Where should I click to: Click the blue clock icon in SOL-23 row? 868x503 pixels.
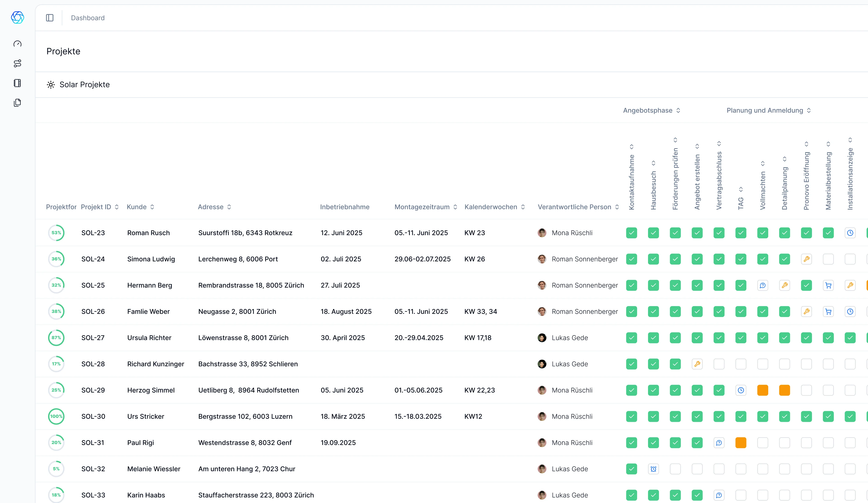click(x=851, y=232)
